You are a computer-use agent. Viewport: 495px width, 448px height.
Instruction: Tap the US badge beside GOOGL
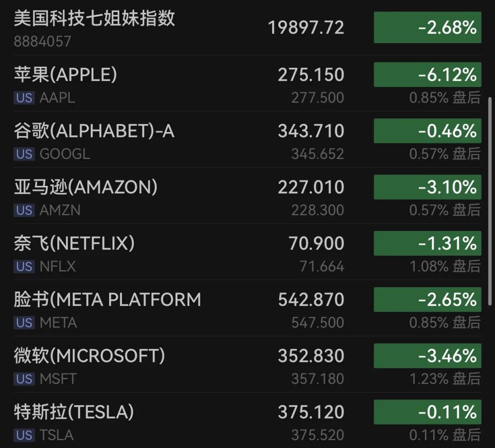(x=24, y=154)
